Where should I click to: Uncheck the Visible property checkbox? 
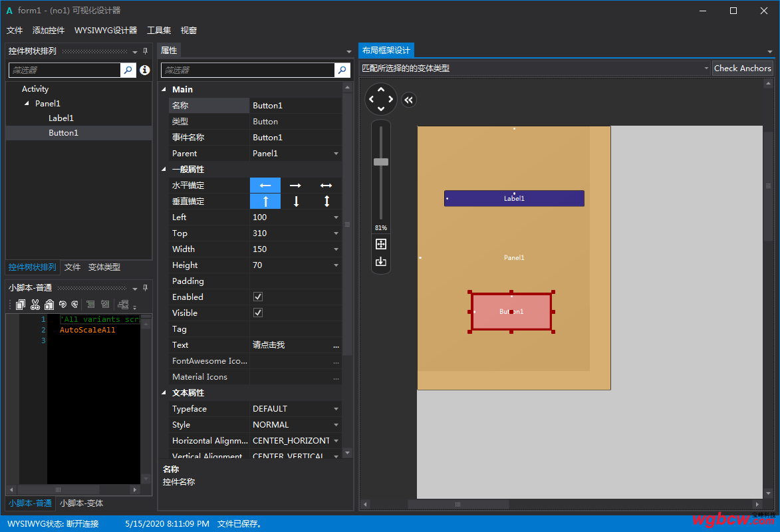point(258,313)
